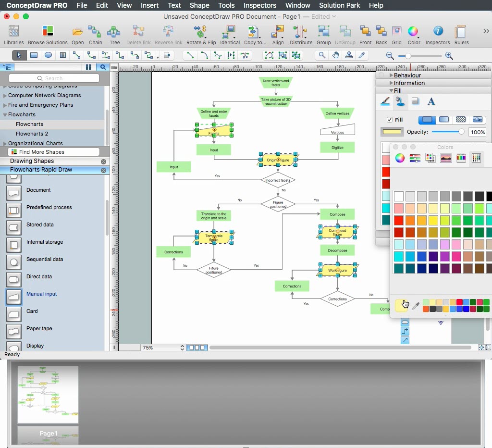Choose the white swatch in the Colors palette

398,196
